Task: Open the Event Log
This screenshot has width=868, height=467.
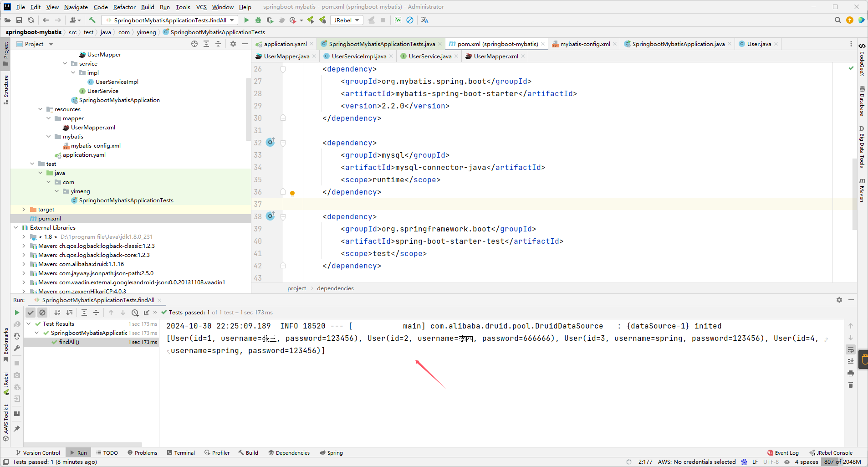Action: [783, 453]
